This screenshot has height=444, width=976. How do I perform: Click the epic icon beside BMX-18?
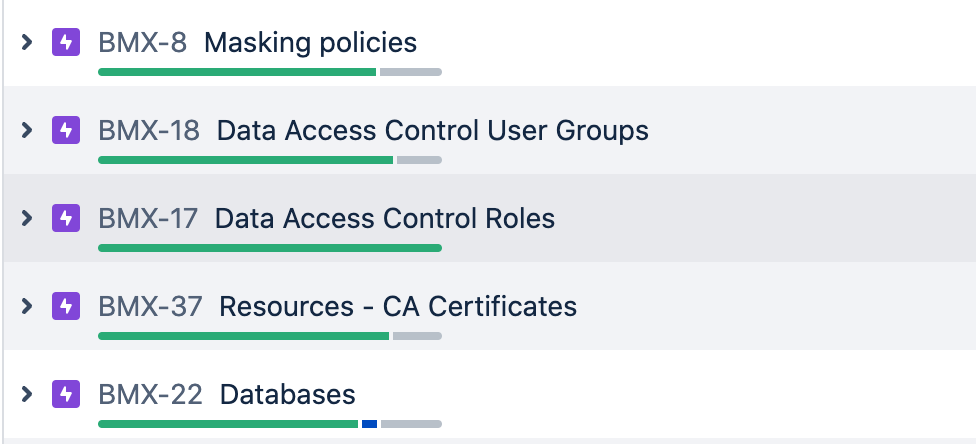point(66,131)
